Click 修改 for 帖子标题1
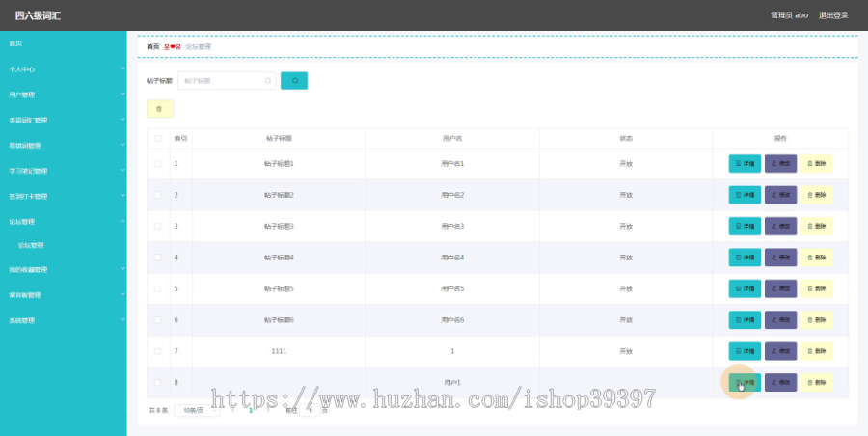Screen dimensions: 868x436 click(x=780, y=164)
